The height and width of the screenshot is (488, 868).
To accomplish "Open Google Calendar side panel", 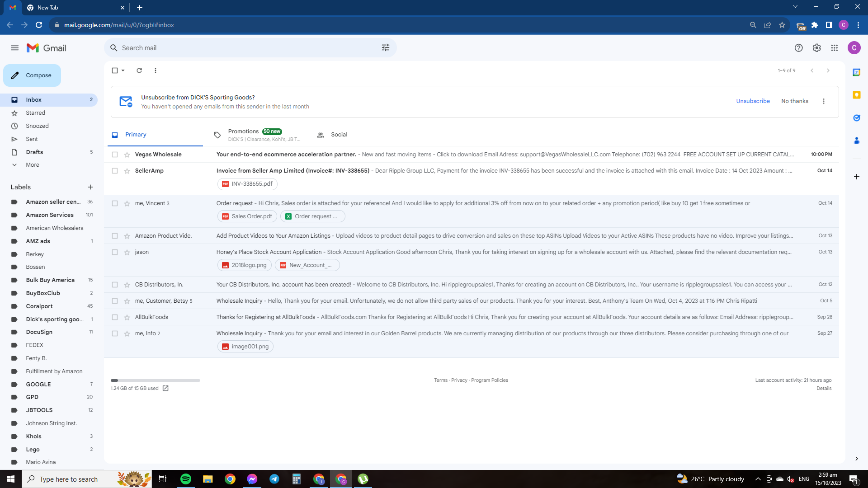I will 857,72.
